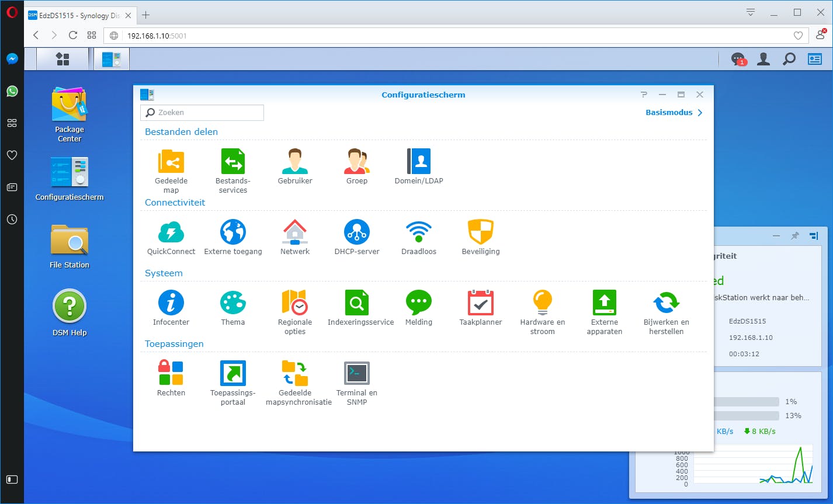Image resolution: width=833 pixels, height=504 pixels.
Task: Select the EdzDS1515 Synology browser tab
Action: (x=81, y=15)
